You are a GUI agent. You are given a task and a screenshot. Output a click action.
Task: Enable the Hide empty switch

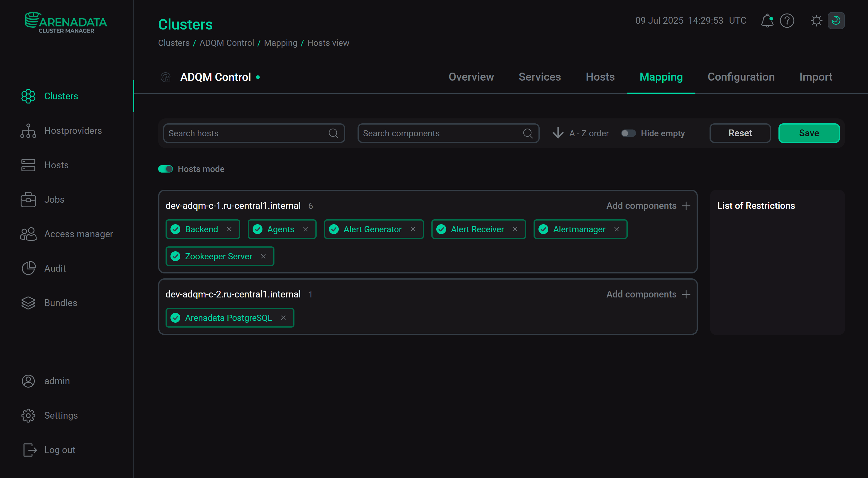pos(628,133)
